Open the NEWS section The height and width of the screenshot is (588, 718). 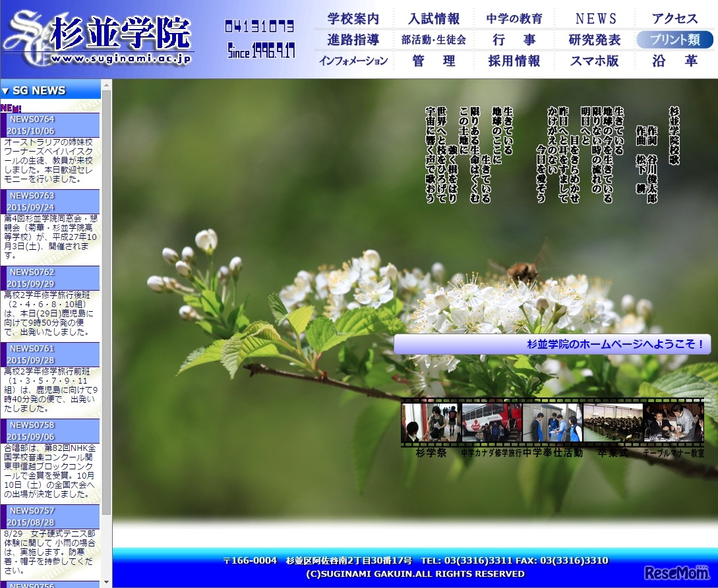[595, 19]
